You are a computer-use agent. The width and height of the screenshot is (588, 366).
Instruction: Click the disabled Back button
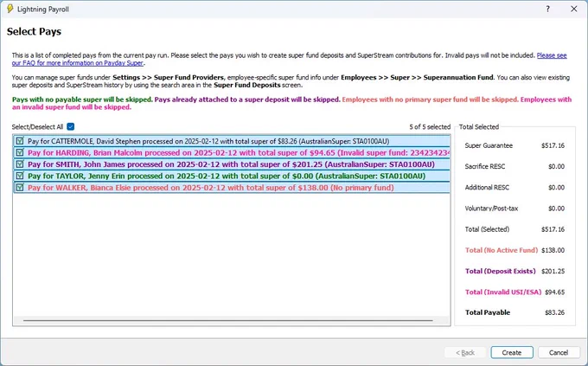pyautogui.click(x=465, y=352)
